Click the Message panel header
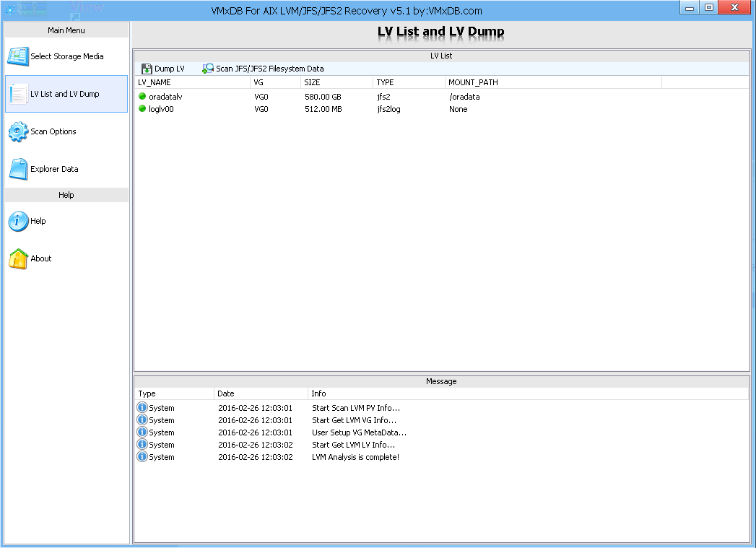Image resolution: width=756 pixels, height=548 pixels. point(441,381)
